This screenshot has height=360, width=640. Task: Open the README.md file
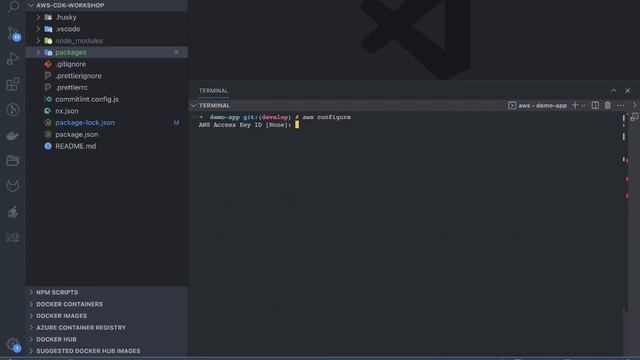107,146
